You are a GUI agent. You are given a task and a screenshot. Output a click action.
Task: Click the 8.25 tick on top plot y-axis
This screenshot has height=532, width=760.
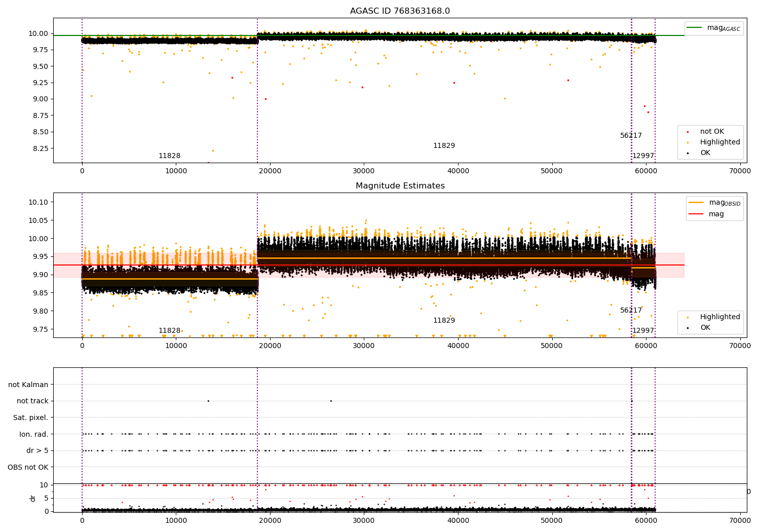[41, 148]
